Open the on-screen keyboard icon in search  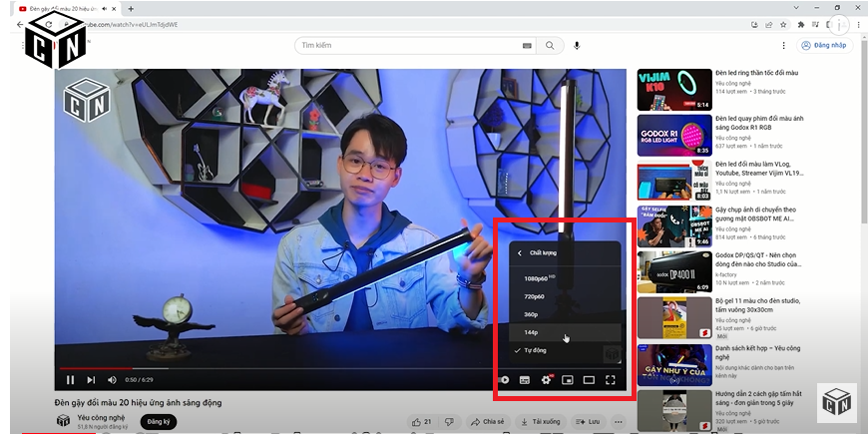click(526, 45)
